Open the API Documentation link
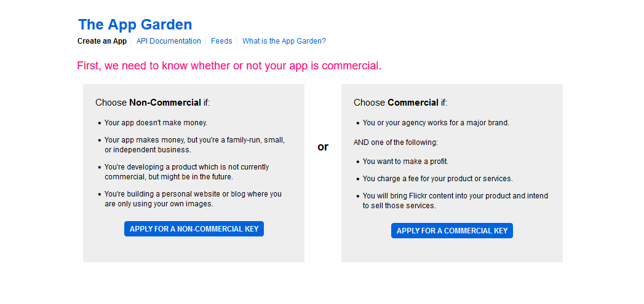 (169, 41)
